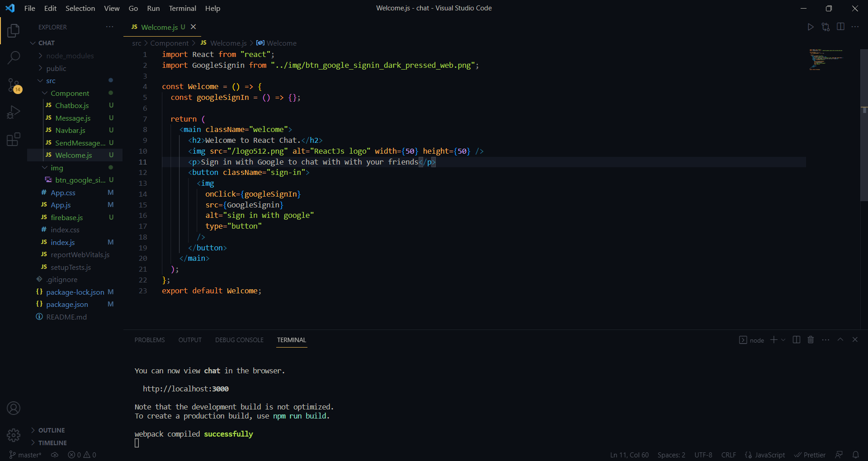The width and height of the screenshot is (868, 461).
Task: Collapse the src folder
Action: [x=75, y=80]
